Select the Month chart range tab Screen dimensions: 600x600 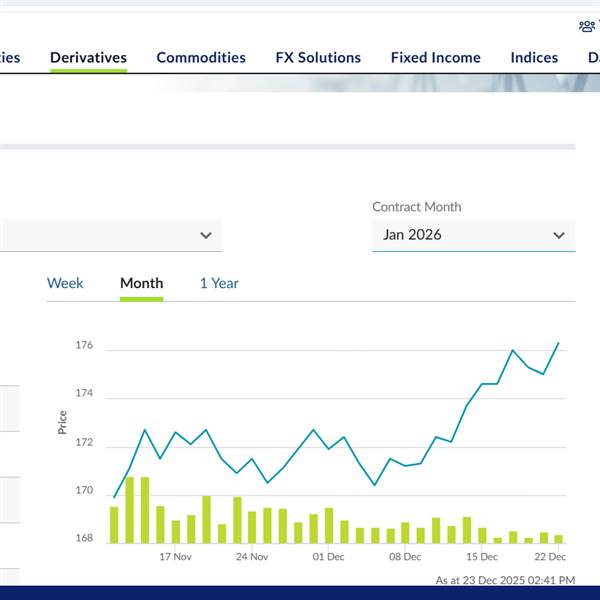tap(142, 283)
